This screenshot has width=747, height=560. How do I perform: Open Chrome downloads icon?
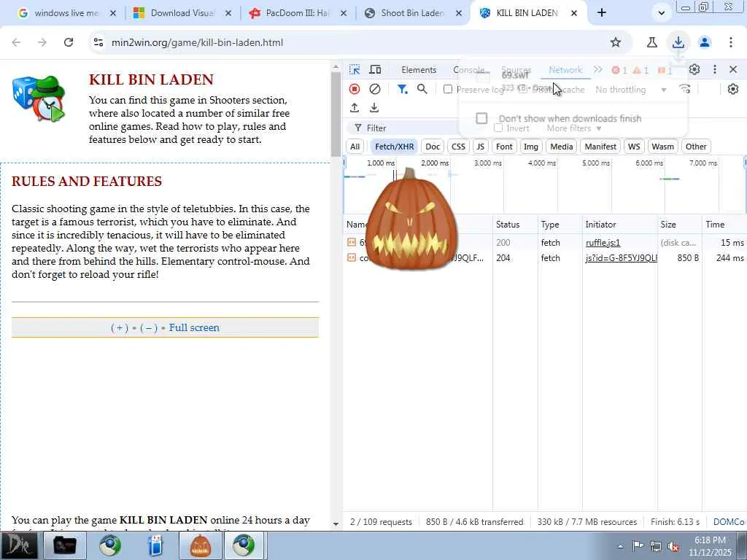[678, 42]
